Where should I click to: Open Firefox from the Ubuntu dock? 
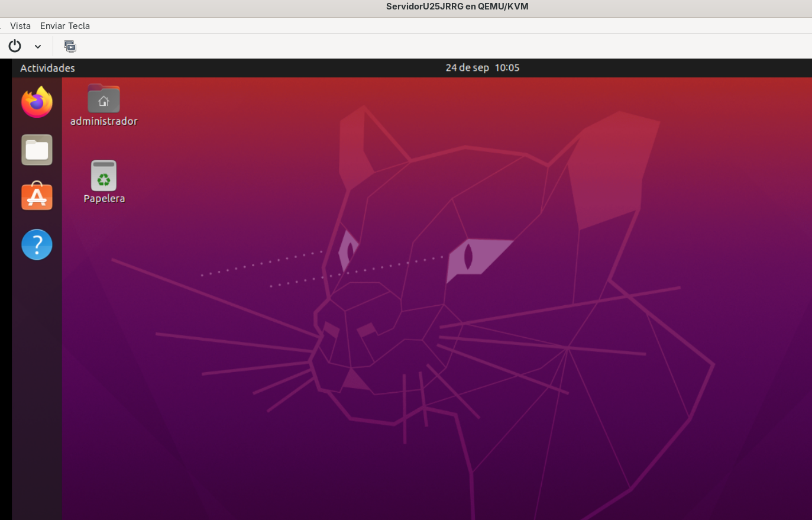tap(37, 102)
